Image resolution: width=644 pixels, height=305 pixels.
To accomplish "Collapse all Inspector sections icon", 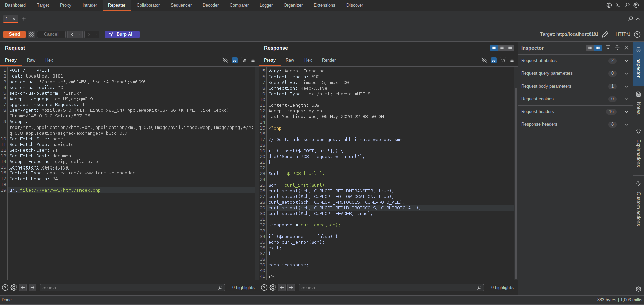I will tap(617, 48).
